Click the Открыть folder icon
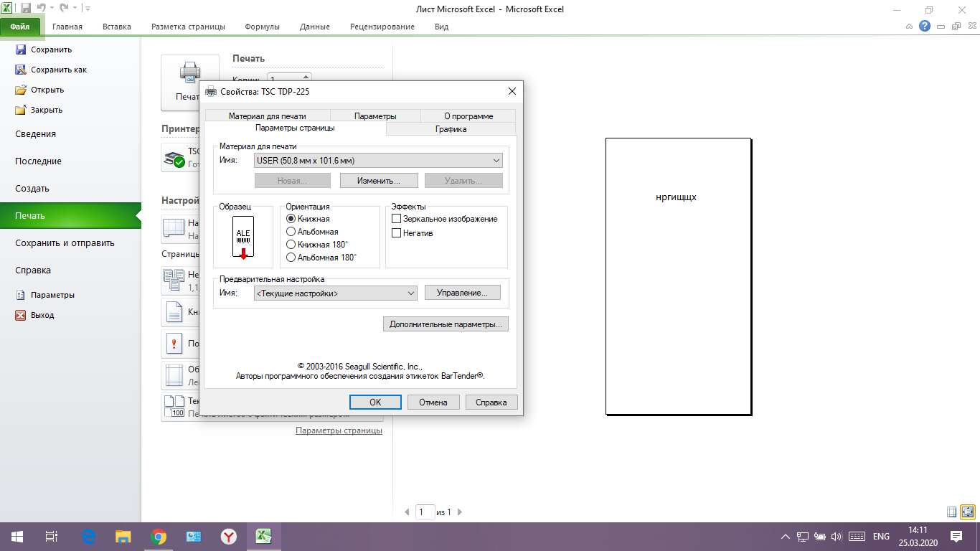Image resolution: width=980 pixels, height=551 pixels. coord(21,90)
